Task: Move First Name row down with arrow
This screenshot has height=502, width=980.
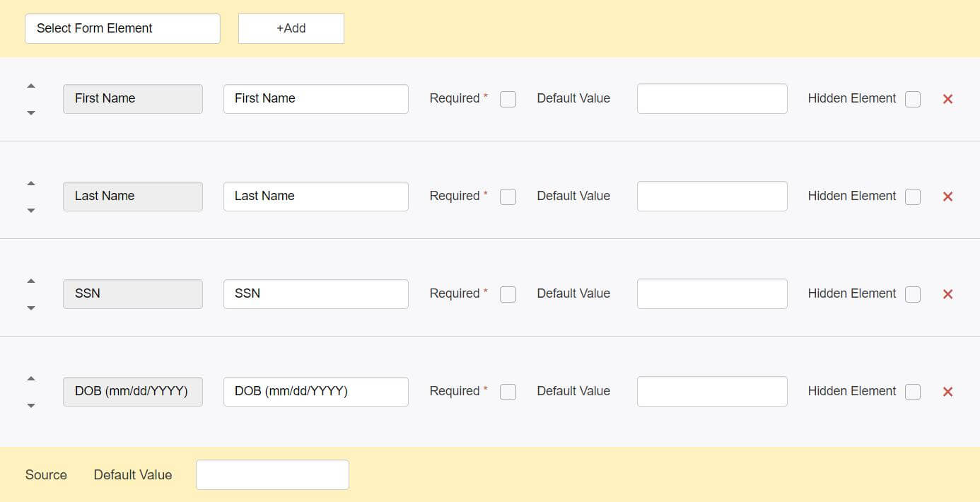Action: pos(31,112)
